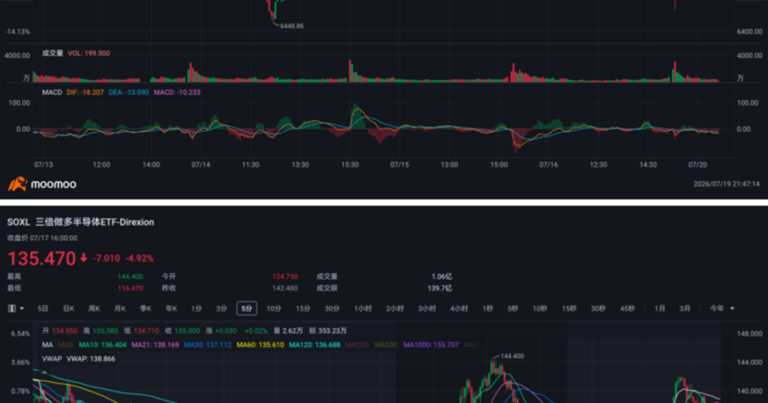Screen dimensions: 768x403
Task: Select the 季K timeframe
Action: click(145, 308)
